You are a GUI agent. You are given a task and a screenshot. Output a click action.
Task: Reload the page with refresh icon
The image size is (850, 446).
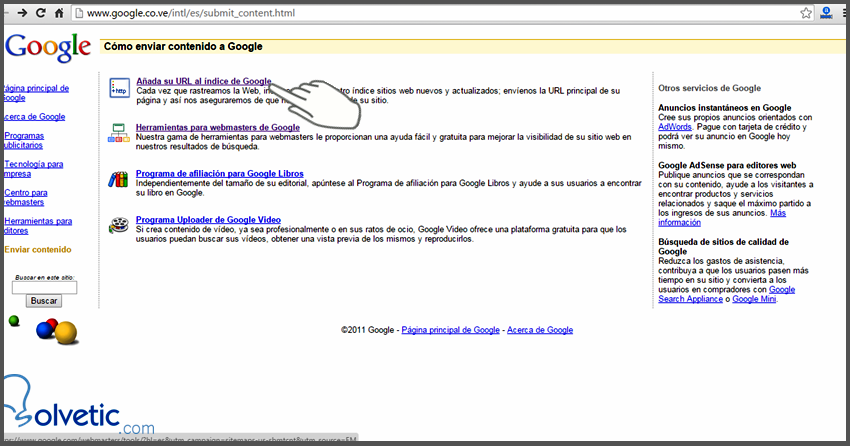coord(41,13)
